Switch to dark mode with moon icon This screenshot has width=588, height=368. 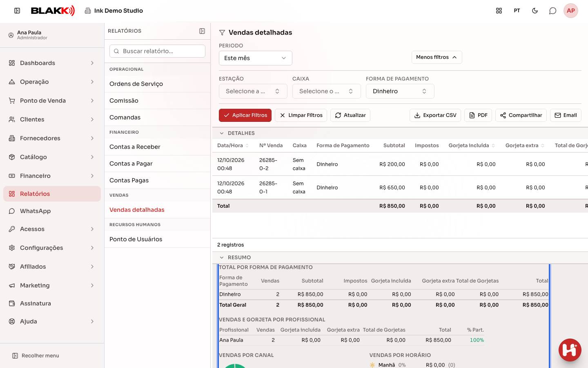535,11
